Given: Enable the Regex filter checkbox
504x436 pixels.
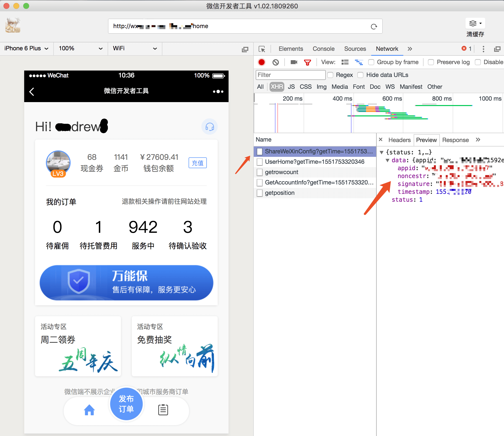Looking at the screenshot, I should [x=330, y=75].
